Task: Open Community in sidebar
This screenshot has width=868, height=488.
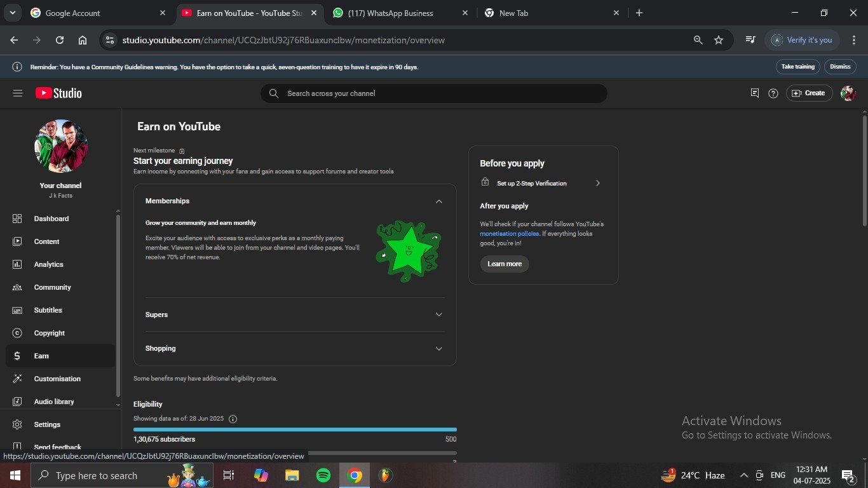Action: point(61,287)
